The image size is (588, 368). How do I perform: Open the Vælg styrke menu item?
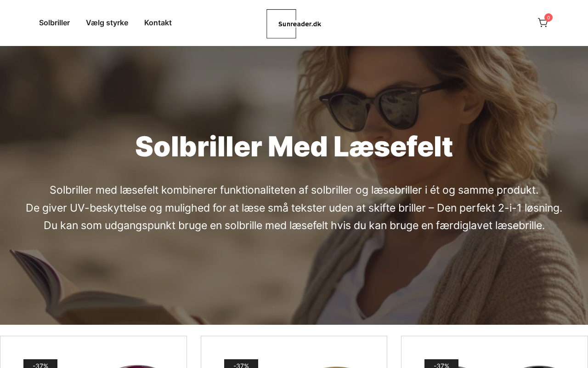(x=107, y=23)
